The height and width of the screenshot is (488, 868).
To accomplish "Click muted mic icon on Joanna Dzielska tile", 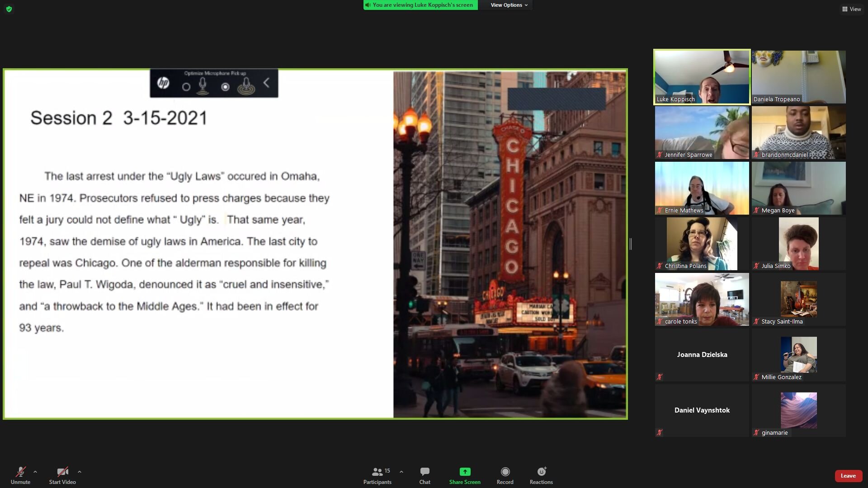I will 660,377.
